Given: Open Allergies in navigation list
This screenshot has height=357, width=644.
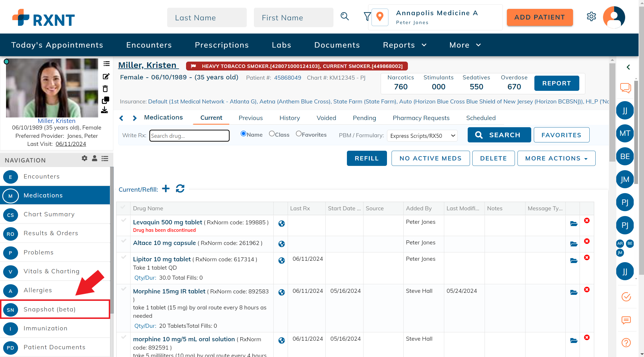Looking at the screenshot, I should coord(55,290).
